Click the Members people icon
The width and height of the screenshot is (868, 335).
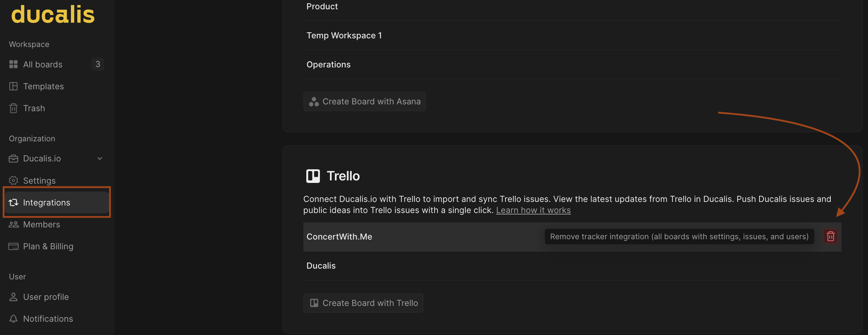(13, 225)
